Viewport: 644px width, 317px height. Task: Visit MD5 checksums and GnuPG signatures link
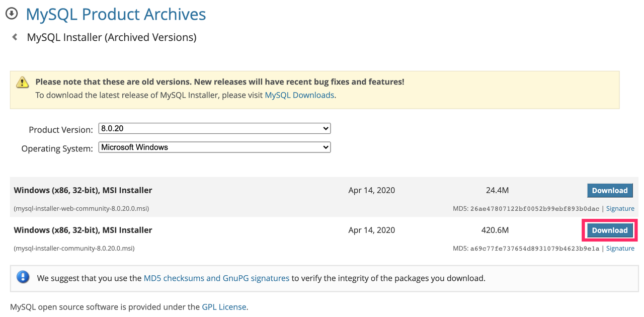[x=216, y=278]
